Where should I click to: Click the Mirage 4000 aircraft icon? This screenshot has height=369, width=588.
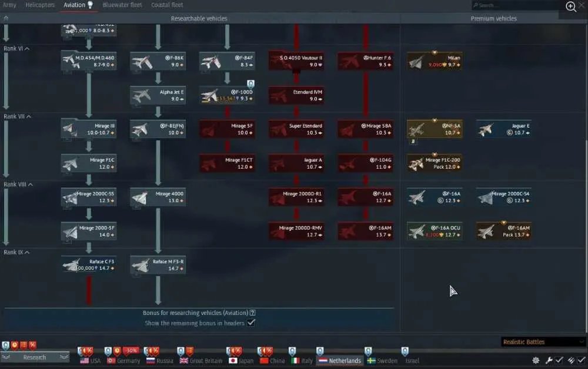click(x=141, y=197)
